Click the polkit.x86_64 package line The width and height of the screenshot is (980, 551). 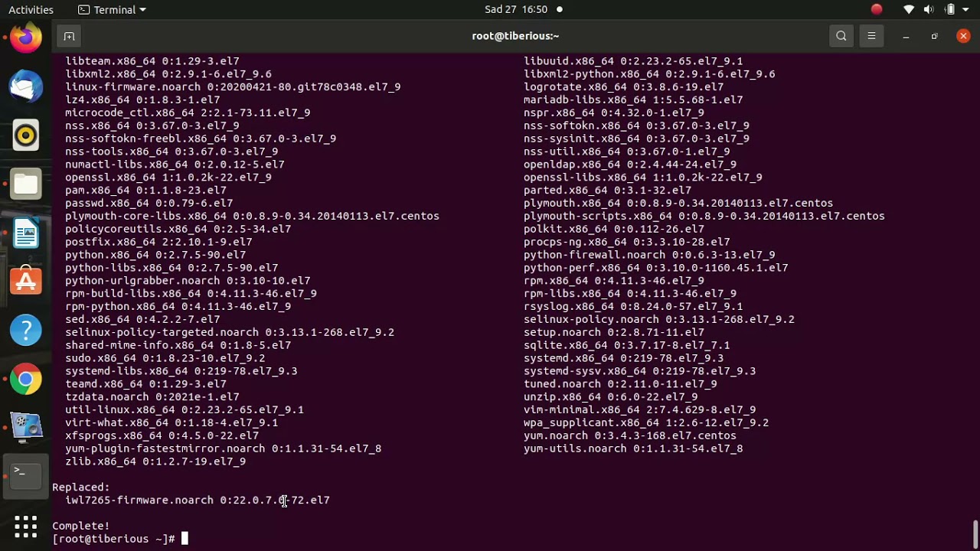pyautogui.click(x=614, y=229)
